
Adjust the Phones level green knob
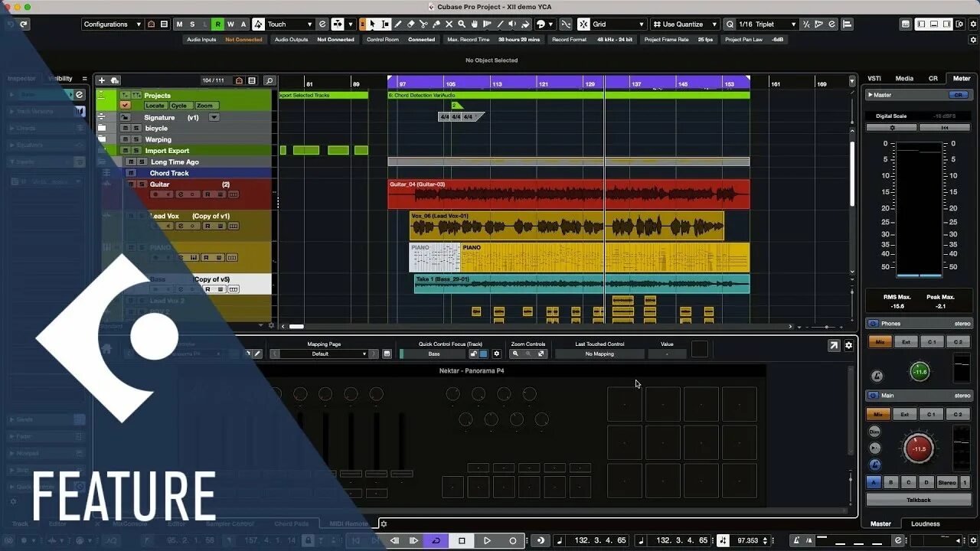920,372
